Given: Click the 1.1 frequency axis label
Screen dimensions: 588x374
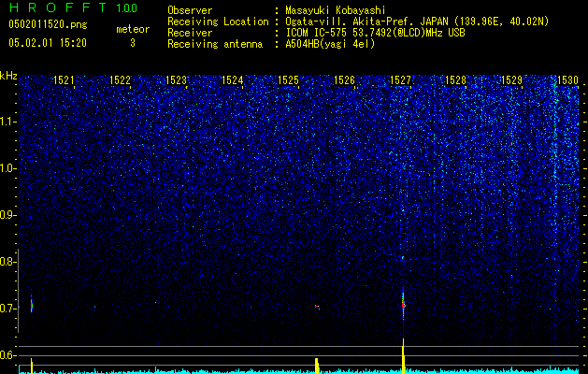Looking at the screenshot, I should [x=8, y=122].
